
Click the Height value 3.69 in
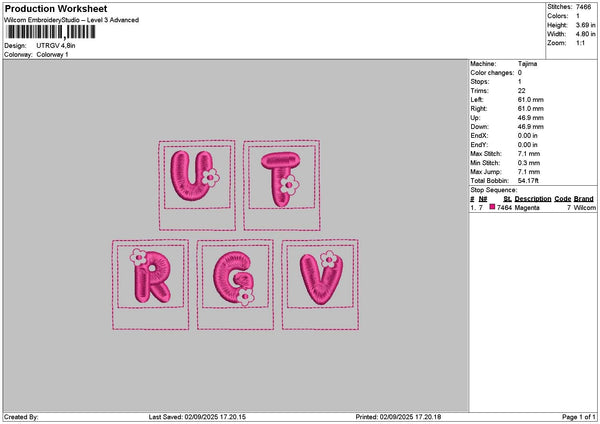585,25
